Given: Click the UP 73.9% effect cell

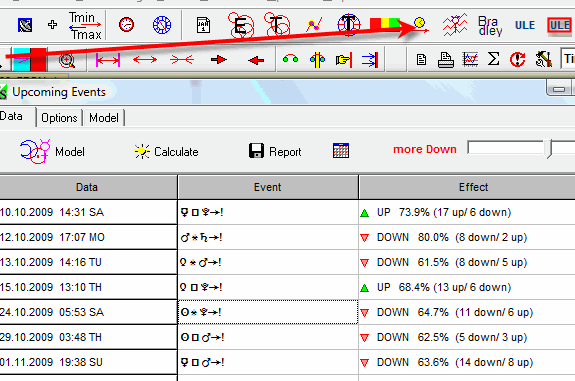Looking at the screenshot, I should [467, 212].
